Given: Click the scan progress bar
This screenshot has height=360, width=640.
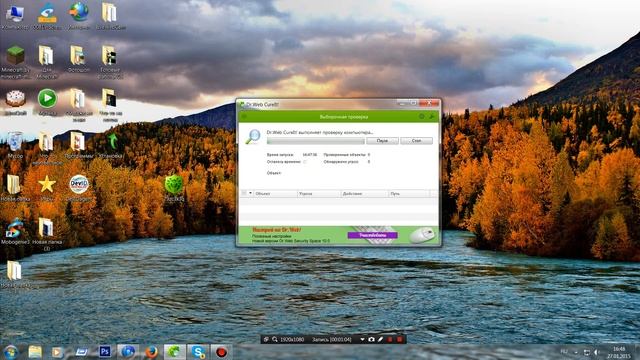Looking at the screenshot, I should pyautogui.click(x=316, y=141).
